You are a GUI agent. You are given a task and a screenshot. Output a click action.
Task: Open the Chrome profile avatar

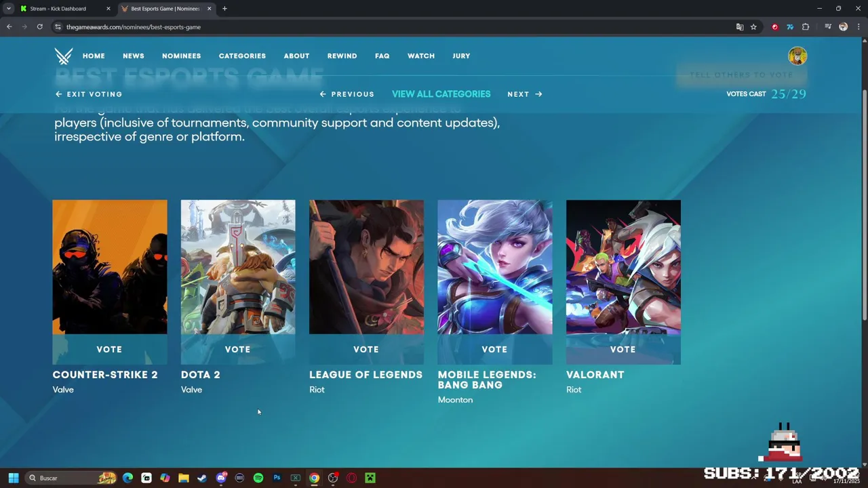tap(843, 27)
